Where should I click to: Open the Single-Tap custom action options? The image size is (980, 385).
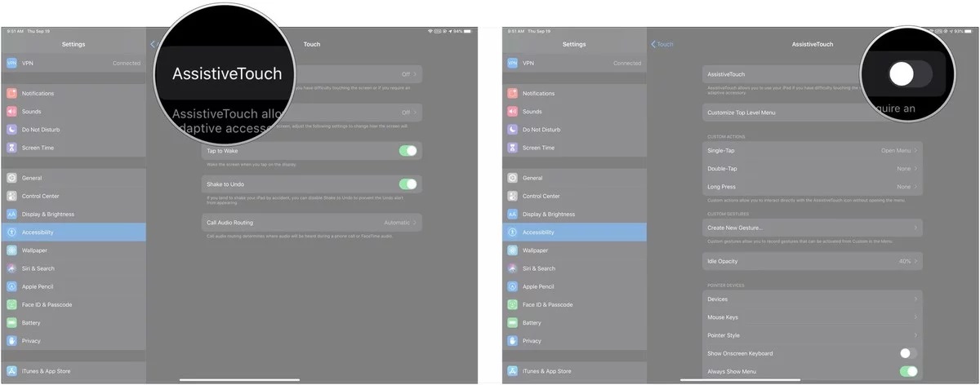tap(812, 151)
